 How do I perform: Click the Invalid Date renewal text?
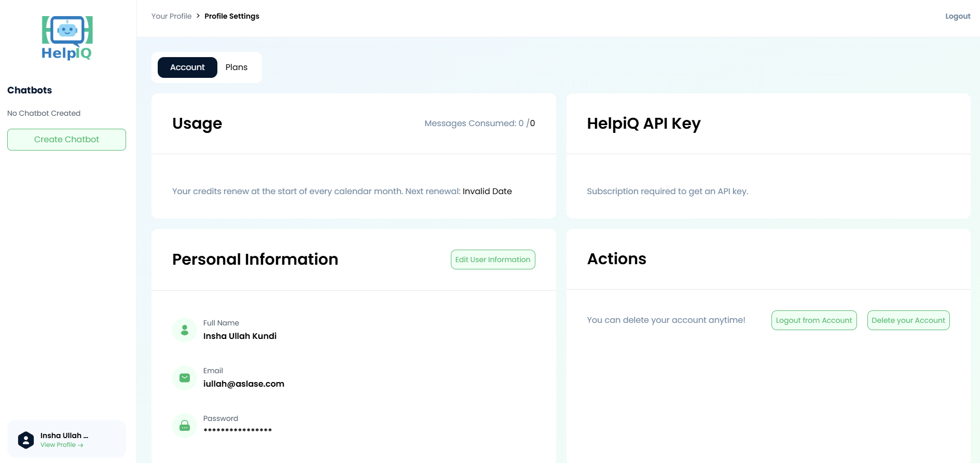click(487, 191)
